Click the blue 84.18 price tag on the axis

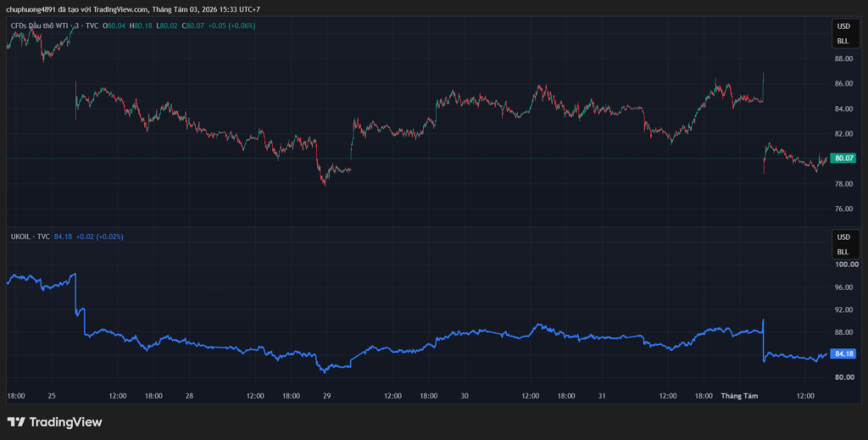coord(843,354)
